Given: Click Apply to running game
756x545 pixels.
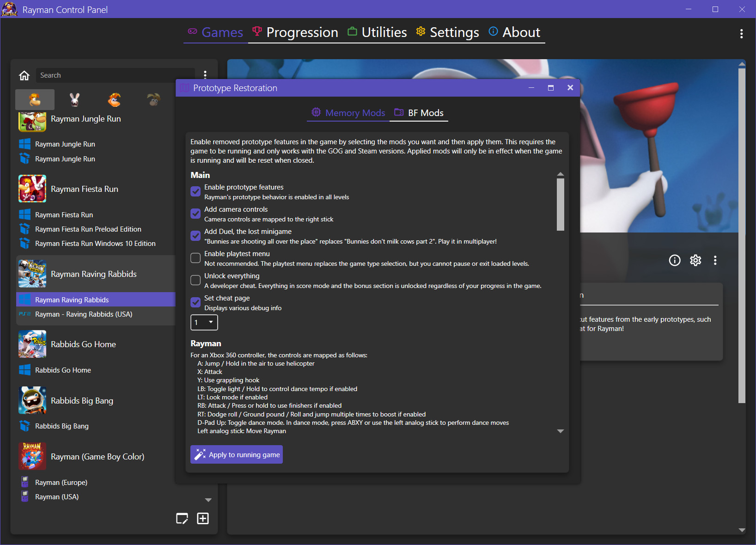Looking at the screenshot, I should pos(236,454).
